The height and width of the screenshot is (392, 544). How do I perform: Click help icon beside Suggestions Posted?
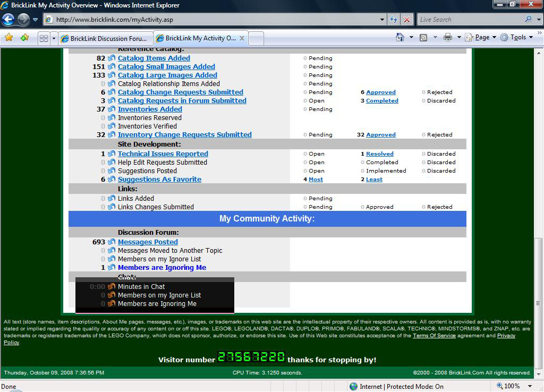[x=112, y=171]
